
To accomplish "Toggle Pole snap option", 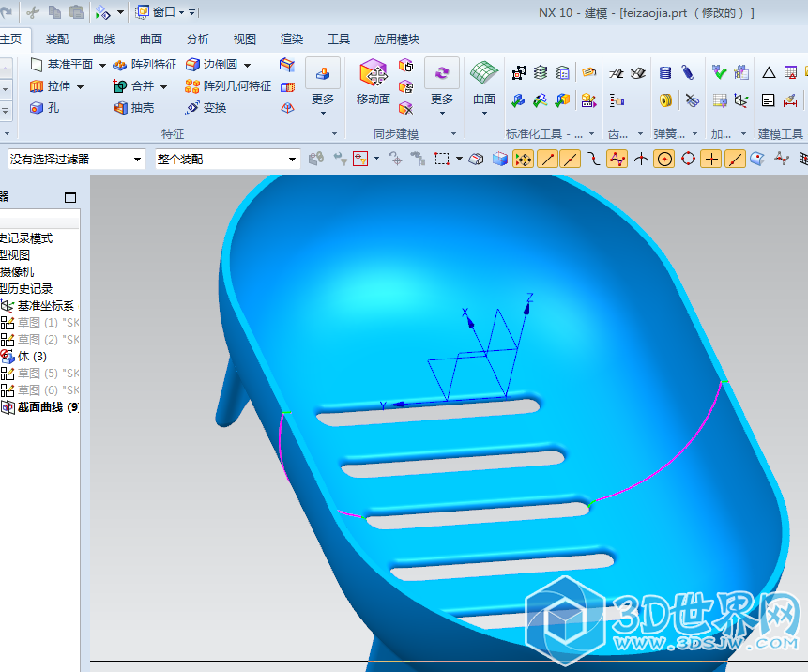I will click(617, 160).
